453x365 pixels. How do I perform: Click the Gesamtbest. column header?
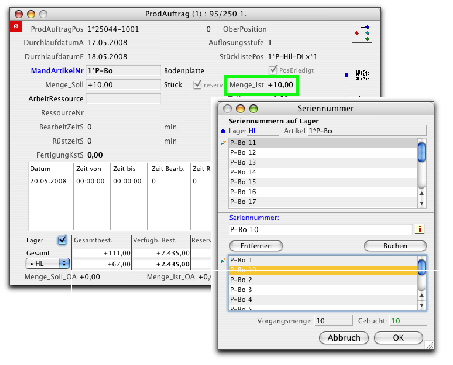click(x=93, y=240)
